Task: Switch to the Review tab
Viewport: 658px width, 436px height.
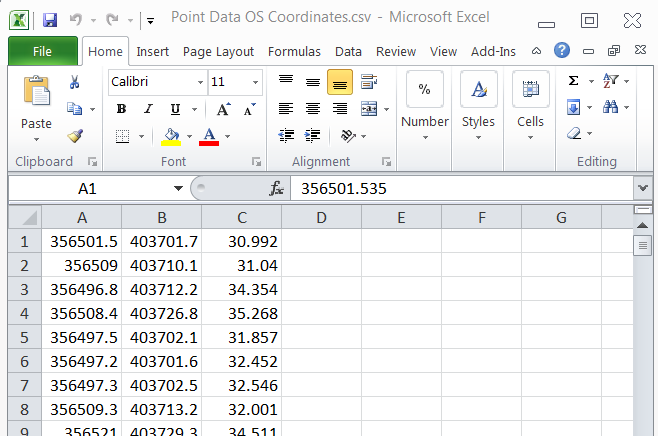Action: [396, 52]
